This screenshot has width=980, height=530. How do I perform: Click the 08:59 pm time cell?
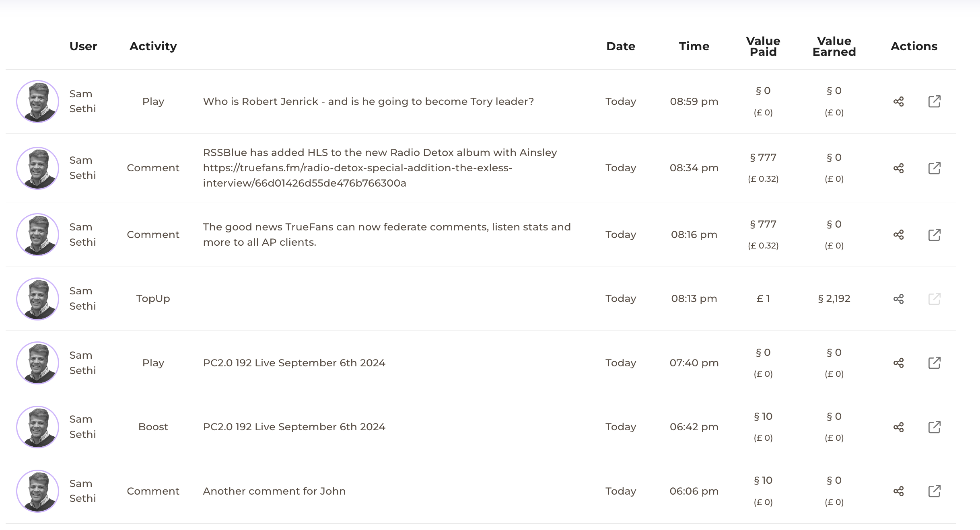pyautogui.click(x=694, y=101)
